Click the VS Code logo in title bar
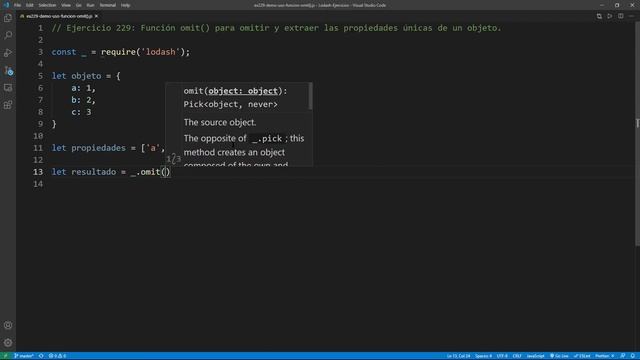 pos(6,5)
